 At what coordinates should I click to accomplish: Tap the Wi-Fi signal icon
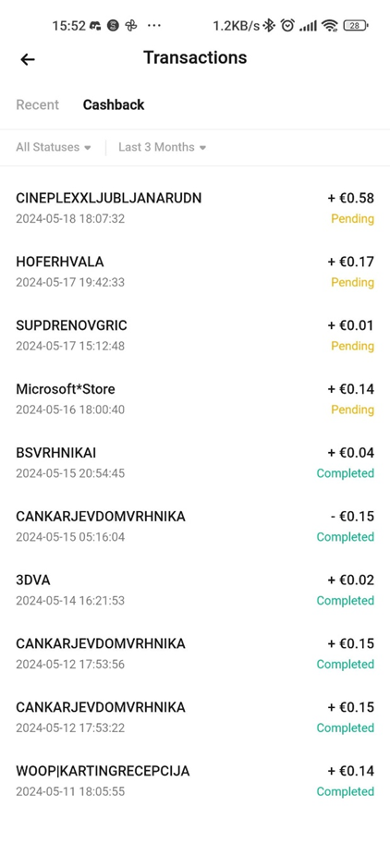(330, 26)
